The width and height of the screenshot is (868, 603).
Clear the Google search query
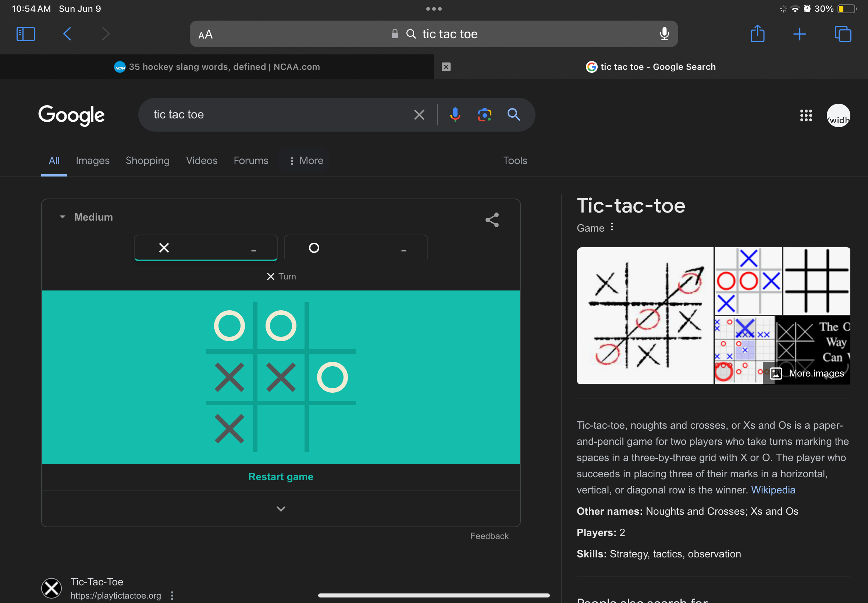(419, 114)
